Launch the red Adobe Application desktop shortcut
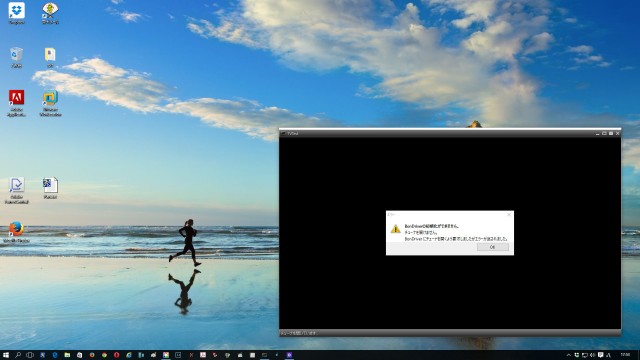The image size is (640, 360). 16,103
